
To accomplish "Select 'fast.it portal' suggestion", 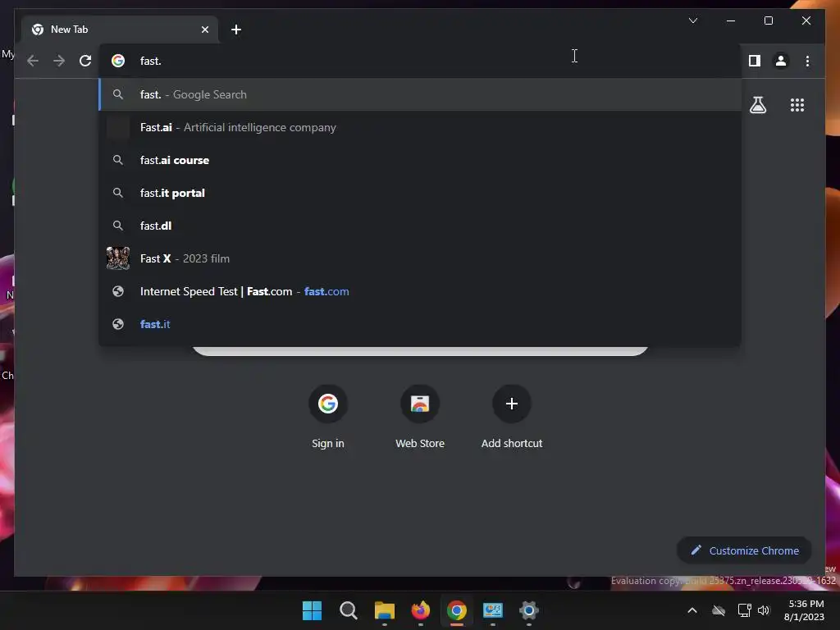I will [x=420, y=193].
